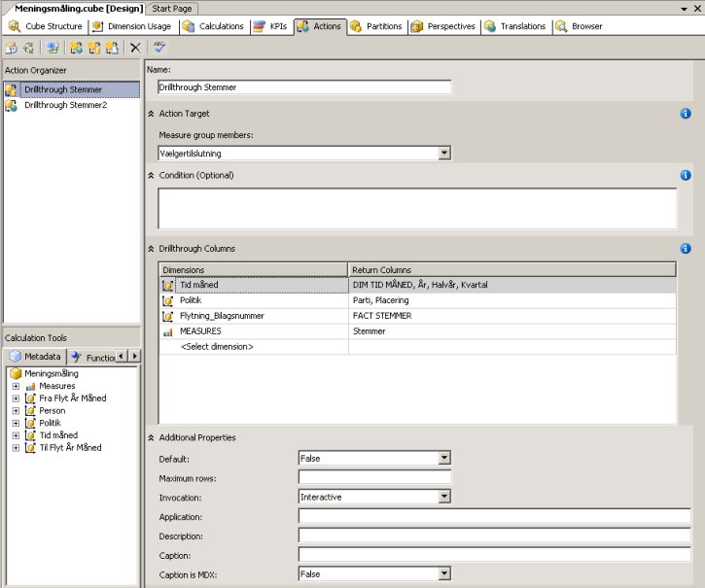
Task: Click the 'FACT STEMMER' return columns cell
Action: [x=512, y=316]
